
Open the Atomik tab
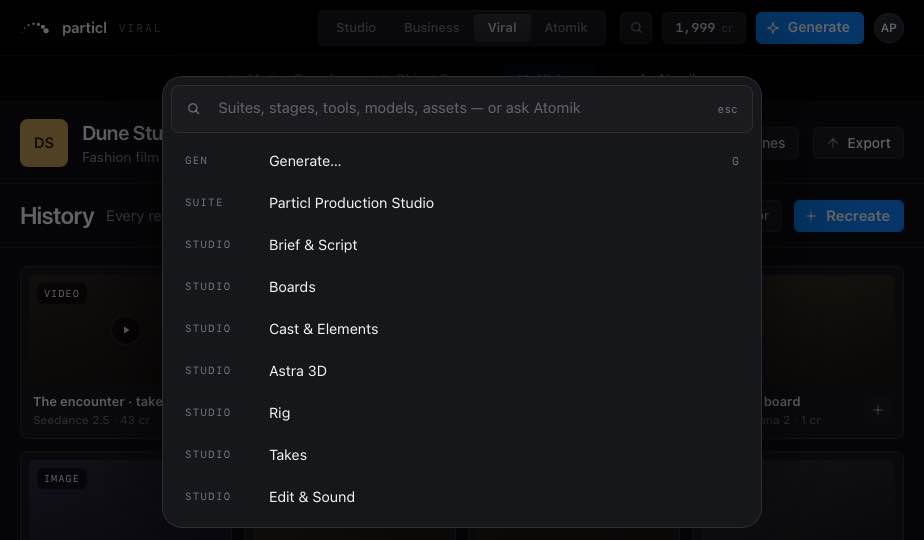click(566, 28)
